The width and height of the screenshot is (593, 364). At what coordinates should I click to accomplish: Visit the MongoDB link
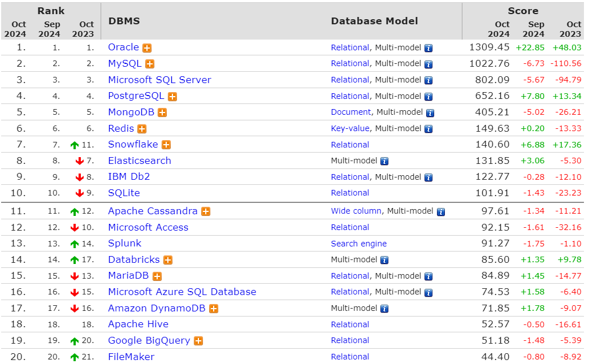[131, 112]
